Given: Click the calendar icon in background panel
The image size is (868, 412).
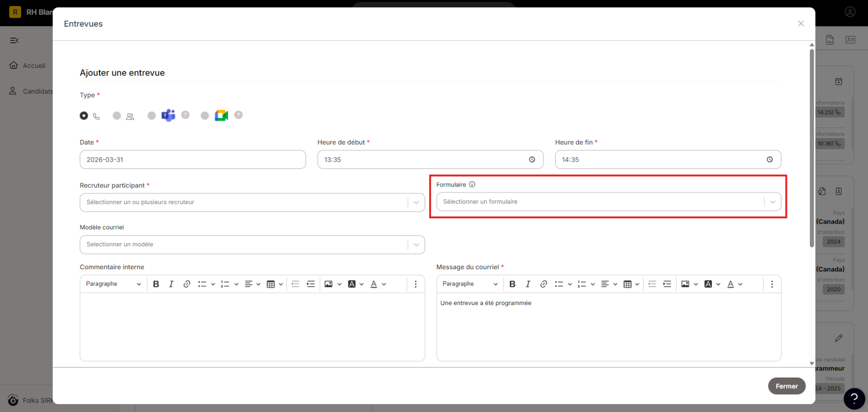Looking at the screenshot, I should pyautogui.click(x=839, y=81).
